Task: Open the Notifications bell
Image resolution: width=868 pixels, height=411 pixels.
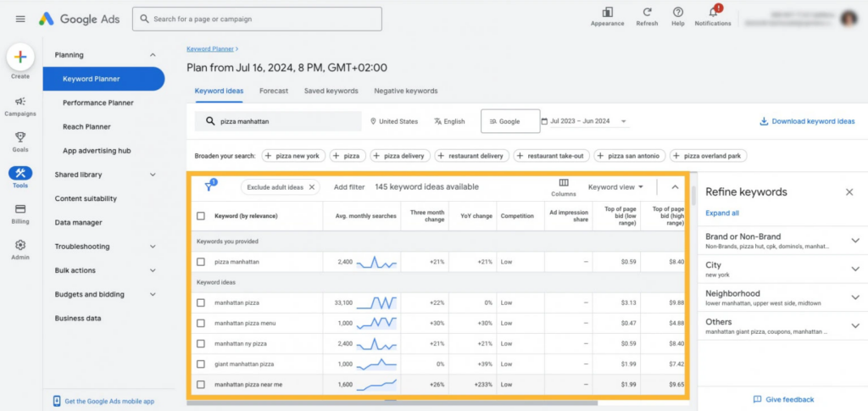Action: [x=713, y=13]
